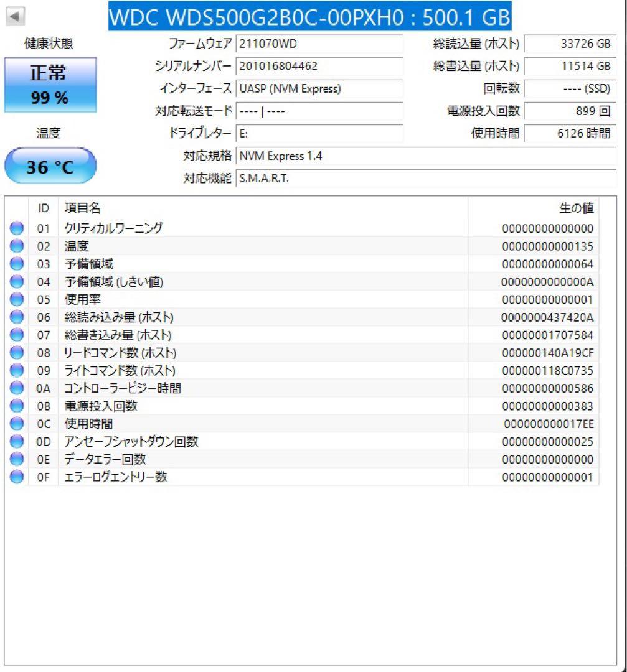Select the コントローラービジー時間 attribute name
This screenshot has width=627, height=672.
click(x=123, y=388)
